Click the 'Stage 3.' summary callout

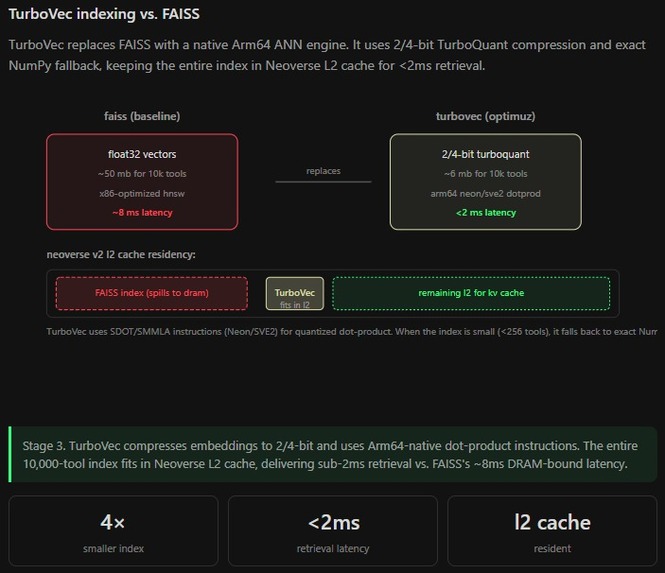click(x=332, y=454)
